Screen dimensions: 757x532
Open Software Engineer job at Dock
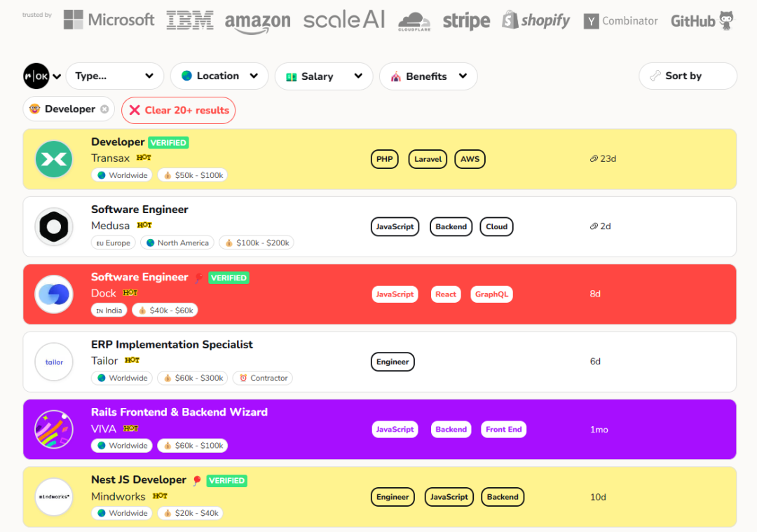tap(139, 277)
